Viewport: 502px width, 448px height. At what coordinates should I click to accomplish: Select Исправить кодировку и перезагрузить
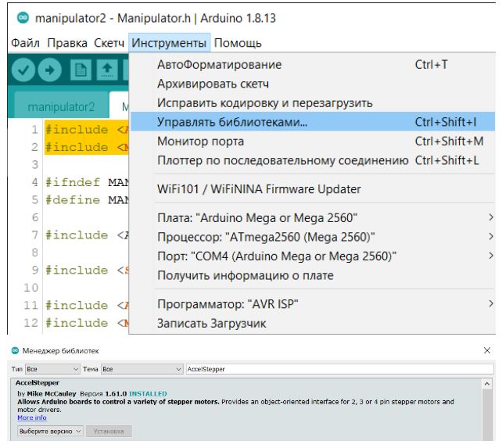312,103
